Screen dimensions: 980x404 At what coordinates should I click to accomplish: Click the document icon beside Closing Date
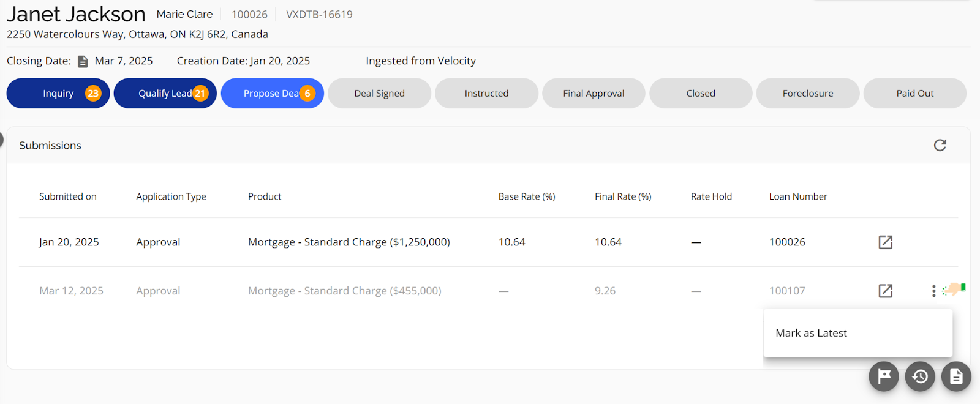click(83, 61)
